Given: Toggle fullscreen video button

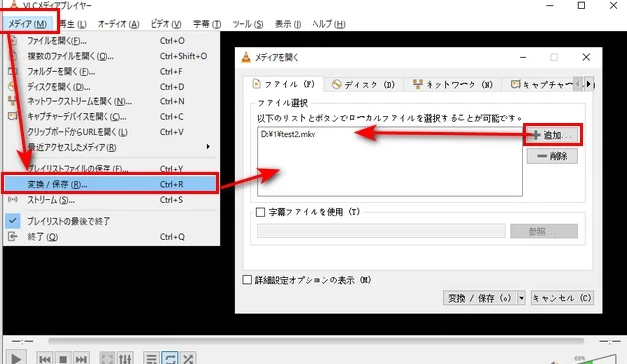Looking at the screenshot, I should pyautogui.click(x=106, y=359).
